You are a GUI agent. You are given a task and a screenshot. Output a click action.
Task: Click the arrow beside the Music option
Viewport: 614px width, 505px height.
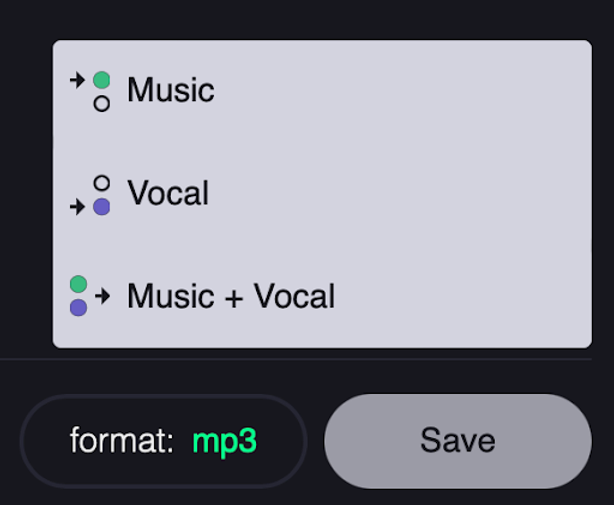click(77, 81)
